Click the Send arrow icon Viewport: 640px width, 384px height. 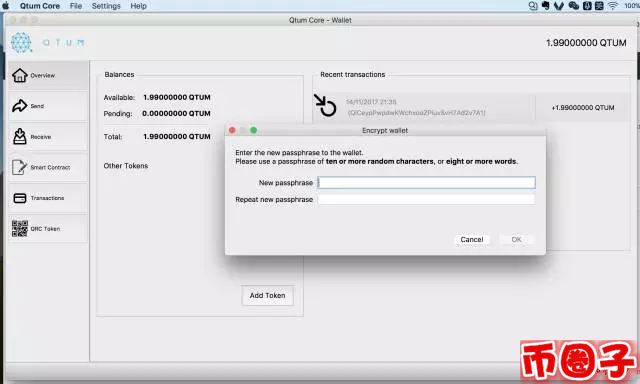click(20, 106)
